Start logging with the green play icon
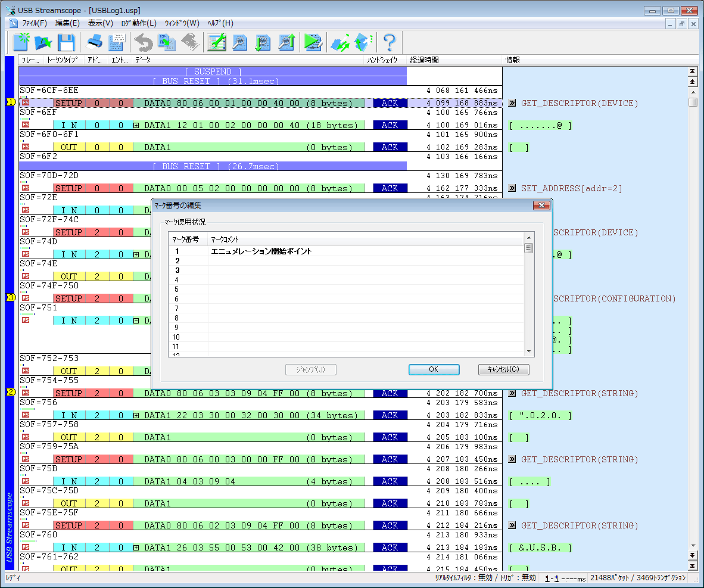This screenshot has width=704, height=588. [313, 42]
